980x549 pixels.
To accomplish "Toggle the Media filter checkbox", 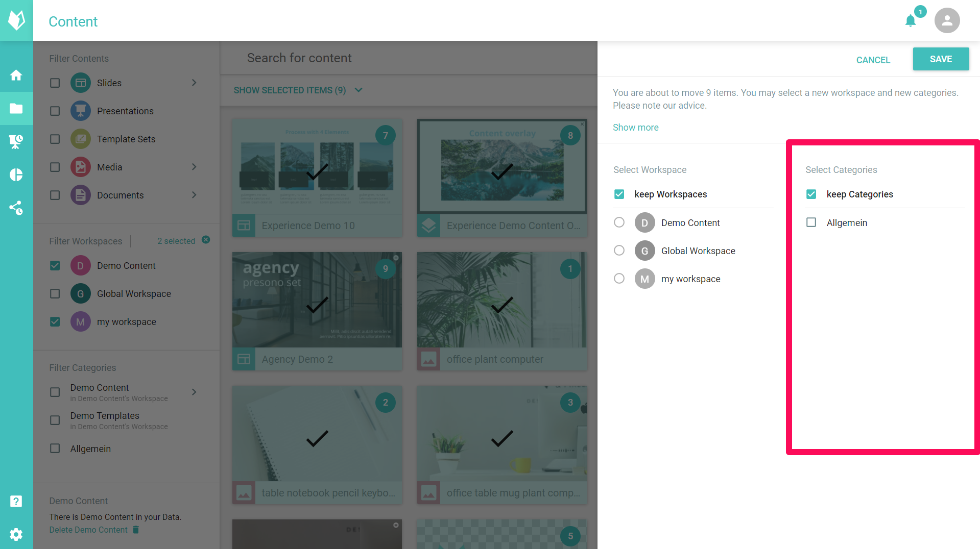I will tap(55, 167).
